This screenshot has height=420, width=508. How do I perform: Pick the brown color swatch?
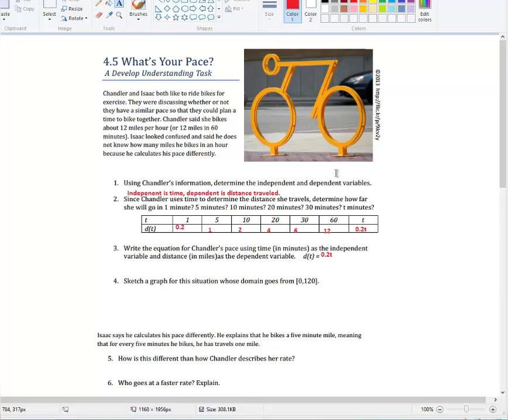pos(344,9)
